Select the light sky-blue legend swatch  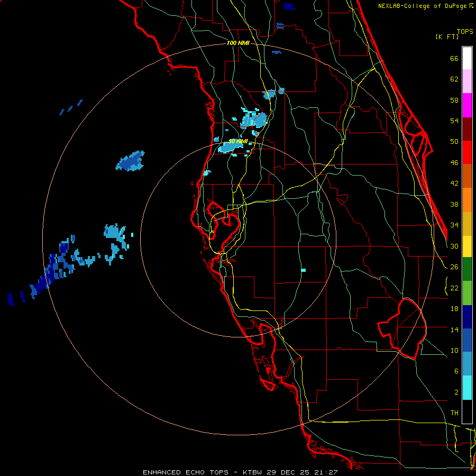(467, 364)
